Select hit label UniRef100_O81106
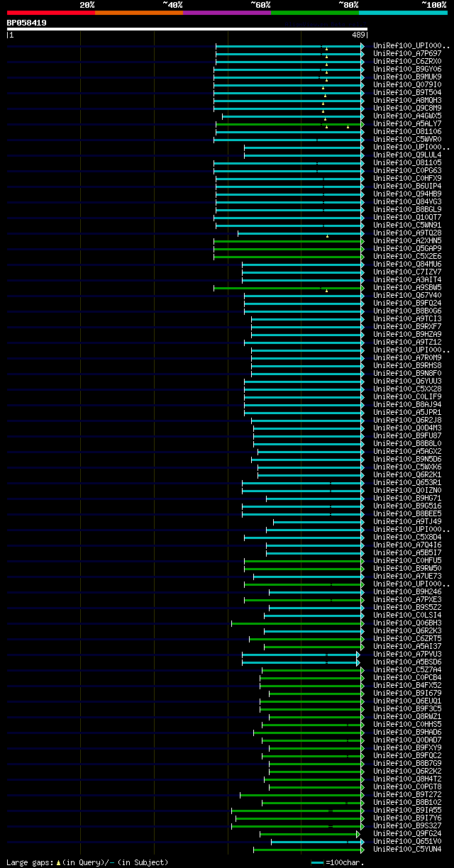The image size is (454, 868). 407,132
